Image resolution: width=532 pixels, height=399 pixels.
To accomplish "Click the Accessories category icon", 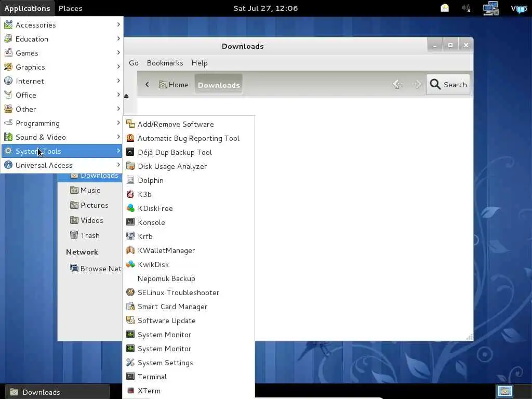I will click(x=8, y=25).
